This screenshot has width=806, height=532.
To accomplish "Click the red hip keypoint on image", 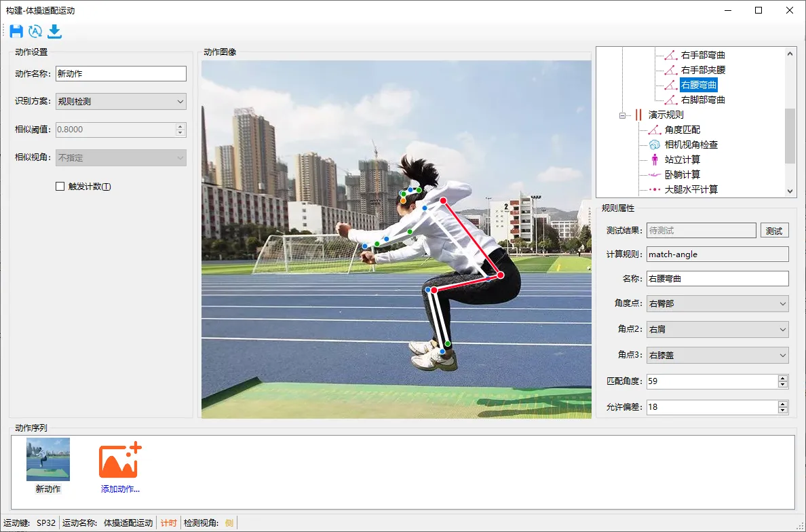I will 501,275.
